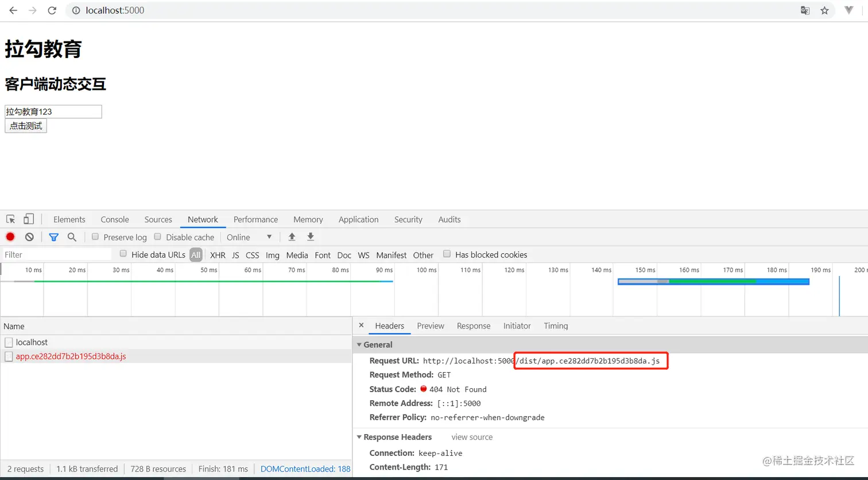Screen dimensions: 868x480
Task: Filter requests by JS
Action: point(235,255)
